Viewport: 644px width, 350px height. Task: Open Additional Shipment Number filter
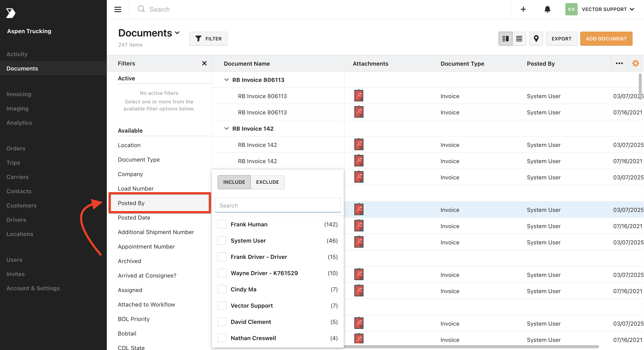click(156, 232)
